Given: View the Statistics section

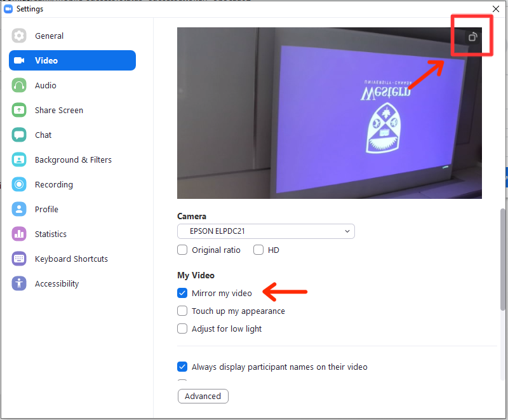Looking at the screenshot, I should point(72,234).
